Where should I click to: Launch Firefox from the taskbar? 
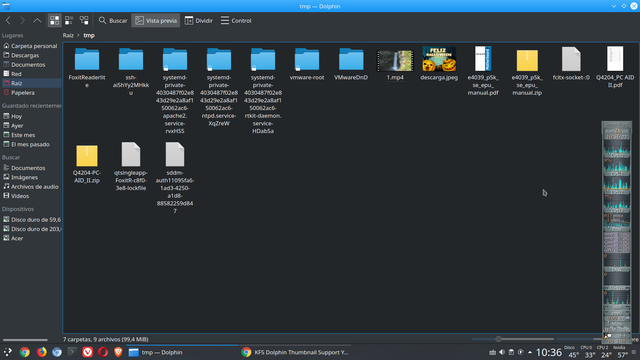pyautogui.click(x=41, y=352)
